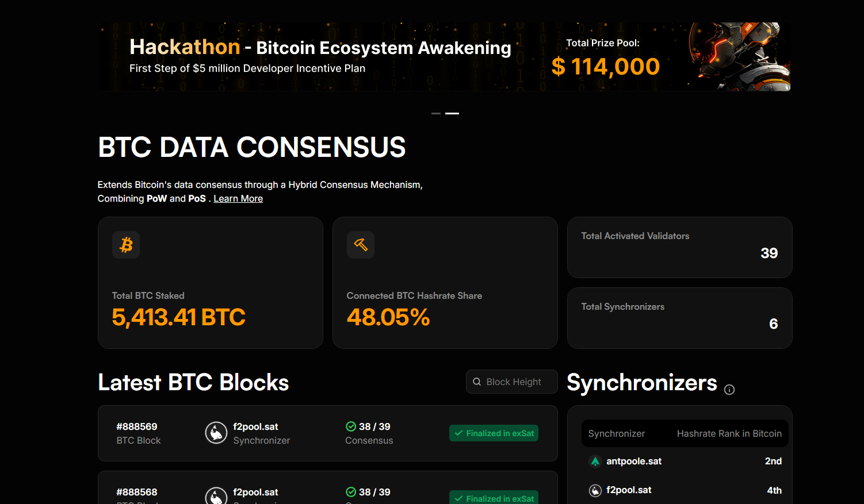
Task: Click the info icon beside Synchronizers heading
Action: (x=729, y=390)
